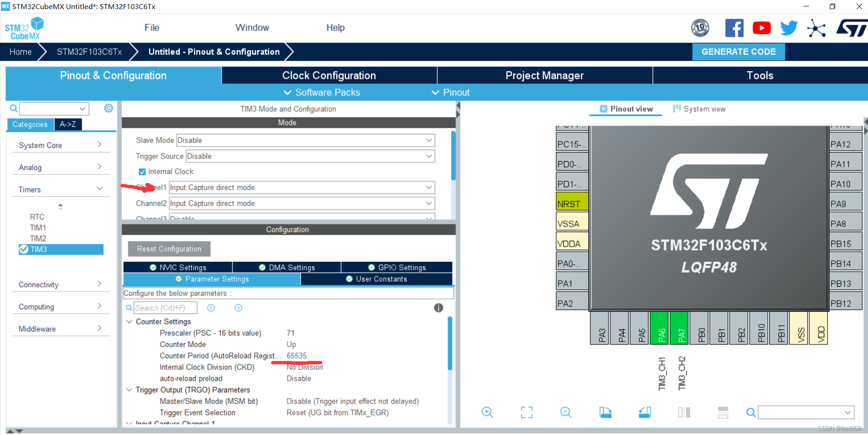
Task: Collapse the Counter Settings group
Action: (129, 322)
